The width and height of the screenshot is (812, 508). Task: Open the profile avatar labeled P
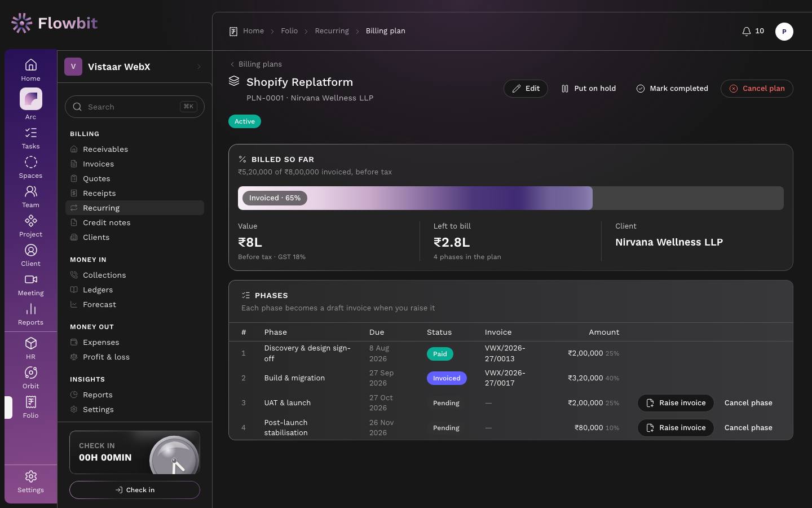(x=784, y=32)
